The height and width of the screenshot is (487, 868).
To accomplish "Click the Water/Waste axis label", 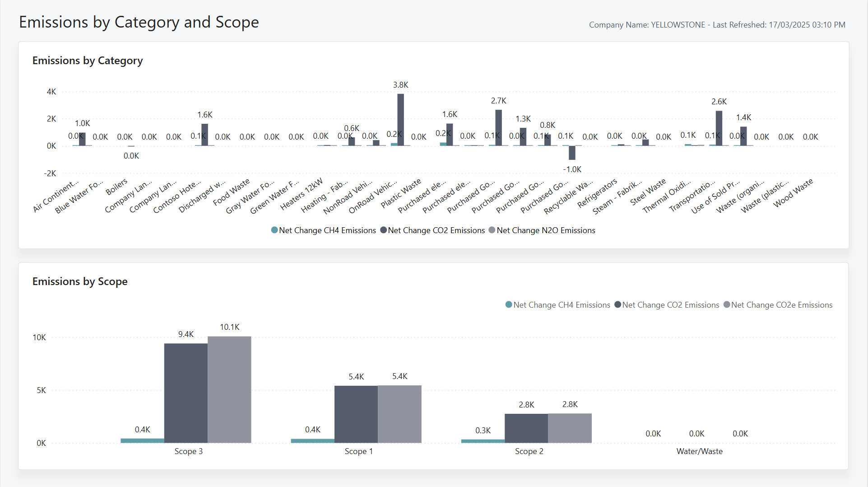I will click(699, 451).
